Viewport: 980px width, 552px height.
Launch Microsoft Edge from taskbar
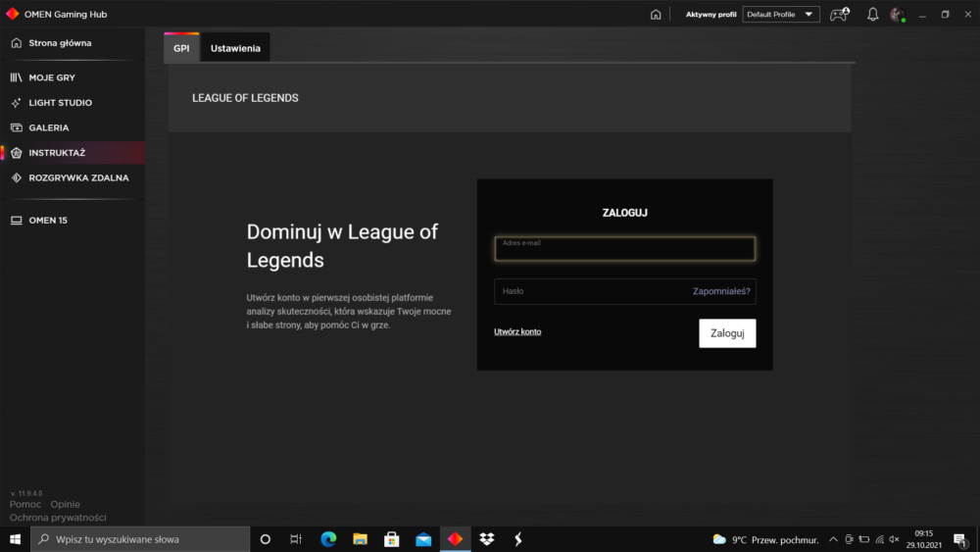(x=328, y=539)
